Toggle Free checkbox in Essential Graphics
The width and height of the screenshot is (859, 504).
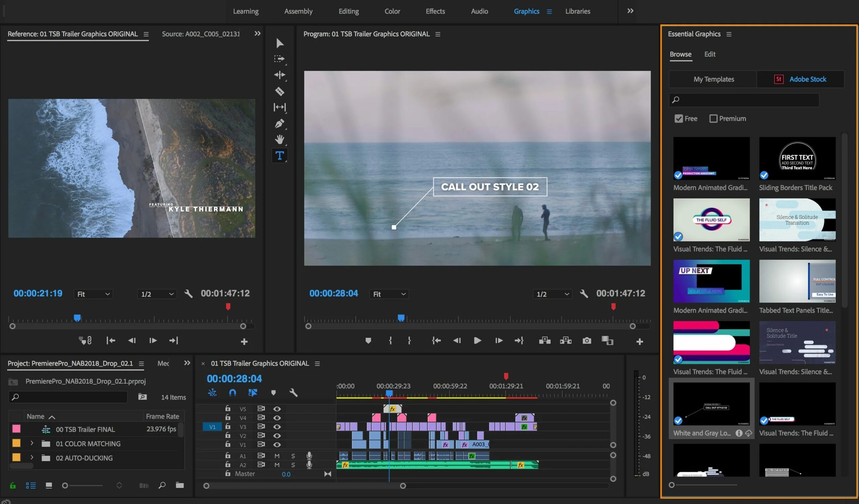[677, 118]
